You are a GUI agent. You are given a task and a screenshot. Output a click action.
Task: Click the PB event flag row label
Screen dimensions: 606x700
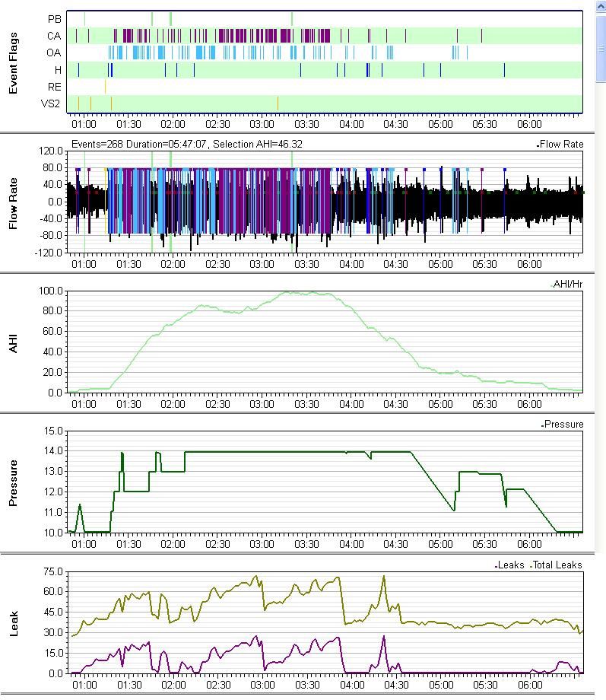click(x=53, y=18)
